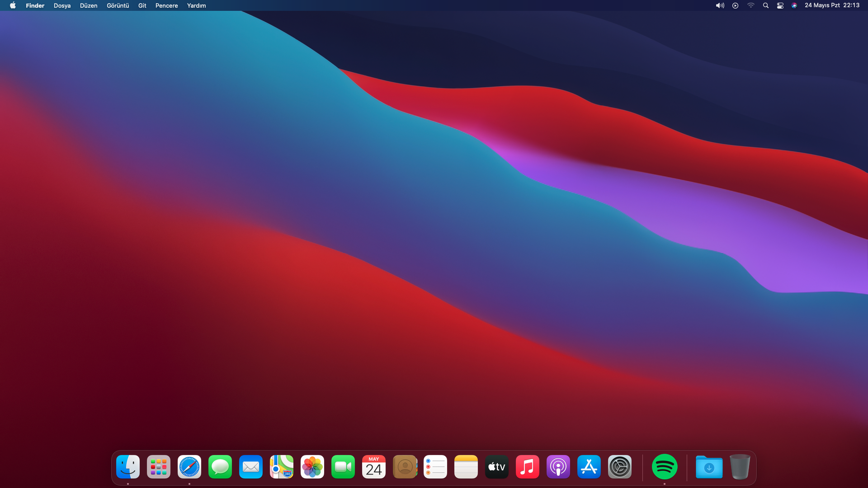868x488 pixels.
Task: Open App Store in the Dock
Action: tap(589, 467)
